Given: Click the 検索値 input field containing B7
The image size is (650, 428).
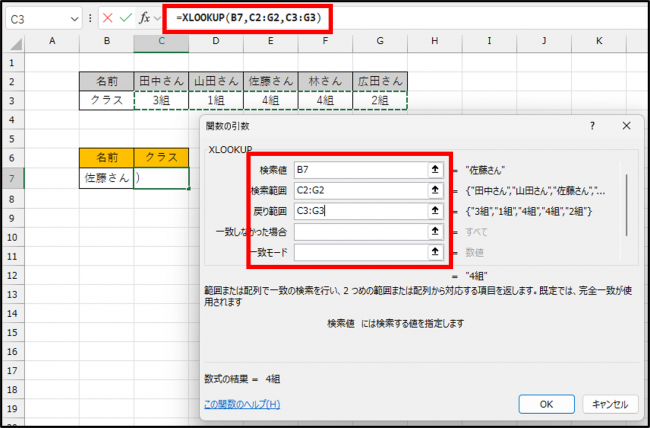Looking at the screenshot, I should [x=361, y=170].
